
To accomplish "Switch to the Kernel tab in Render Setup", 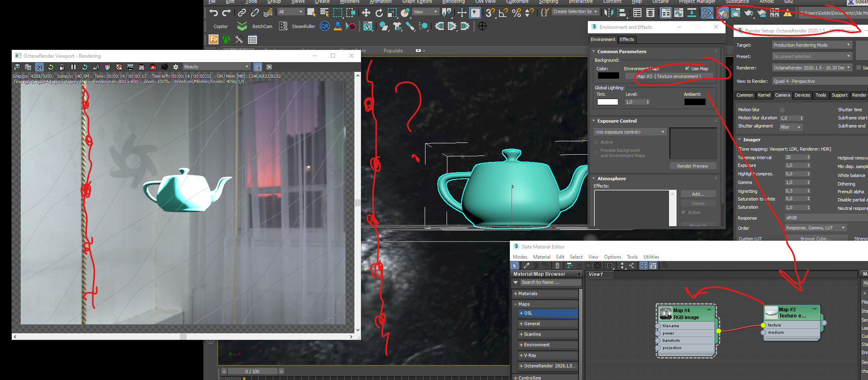I will coord(764,95).
